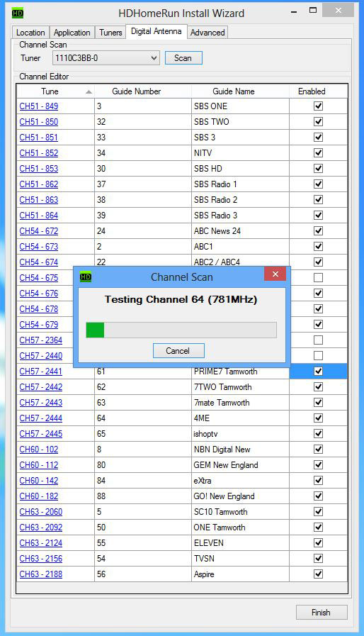364x636 pixels.
Task: Open the CH60 - 102 link
Action: [39, 450]
